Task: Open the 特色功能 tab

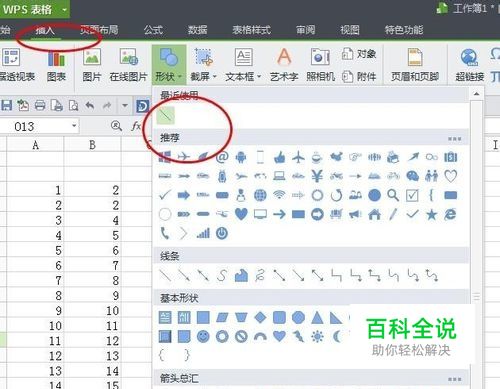Action: (x=404, y=30)
